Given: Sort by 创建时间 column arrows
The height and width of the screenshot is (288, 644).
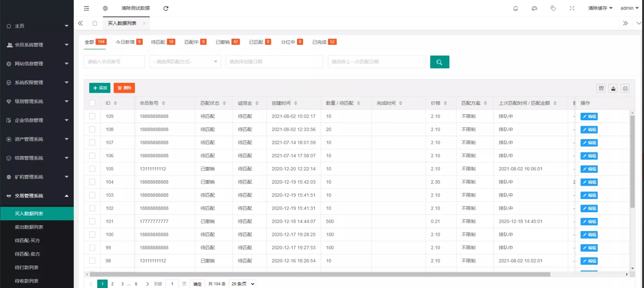Looking at the screenshot, I should point(296,103).
